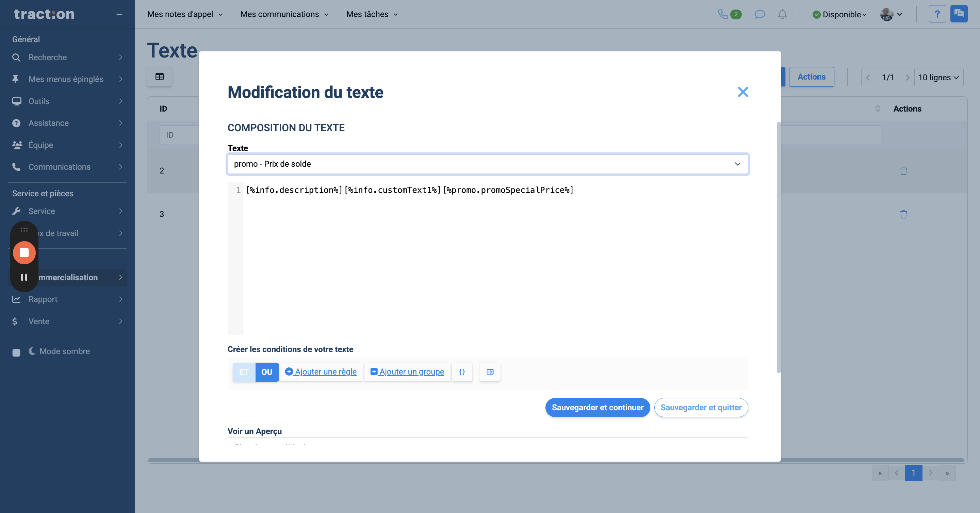
Task: Delete row 2 with trash icon
Action: [903, 171]
